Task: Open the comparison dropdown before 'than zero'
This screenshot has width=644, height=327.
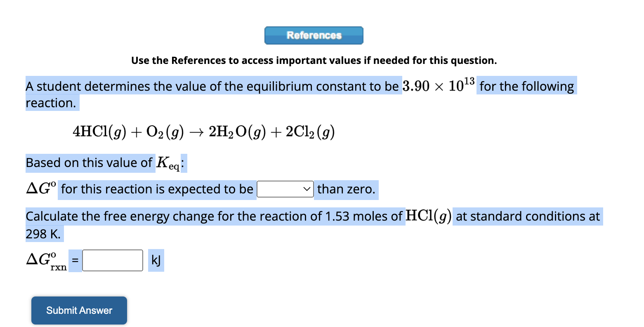Action: [285, 190]
